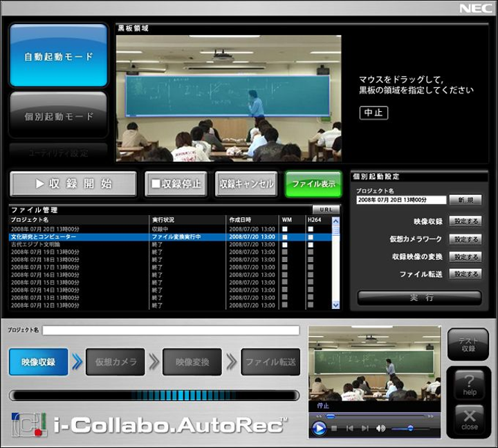Click the NEC logo

477,8
